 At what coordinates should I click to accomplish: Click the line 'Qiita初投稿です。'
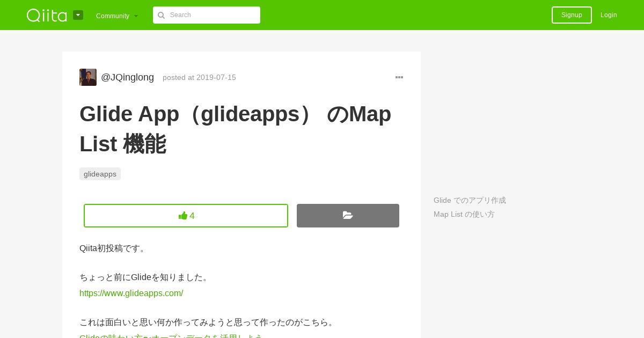[113, 248]
